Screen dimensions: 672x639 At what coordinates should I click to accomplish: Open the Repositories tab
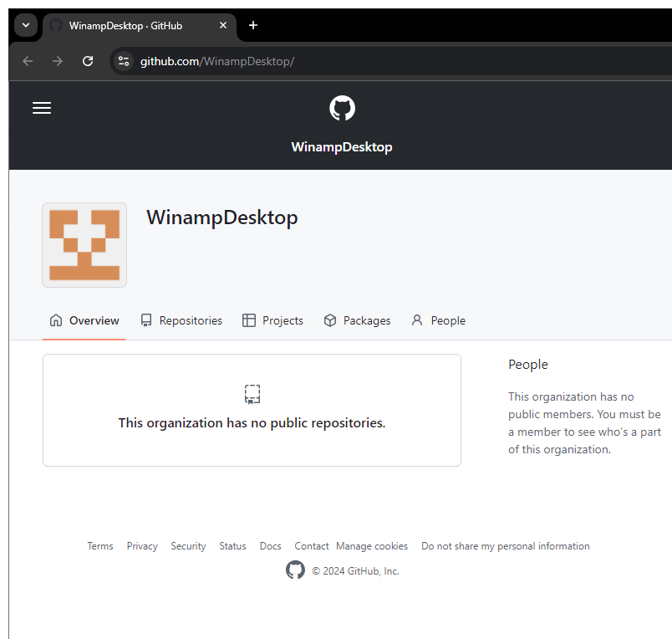coord(181,320)
